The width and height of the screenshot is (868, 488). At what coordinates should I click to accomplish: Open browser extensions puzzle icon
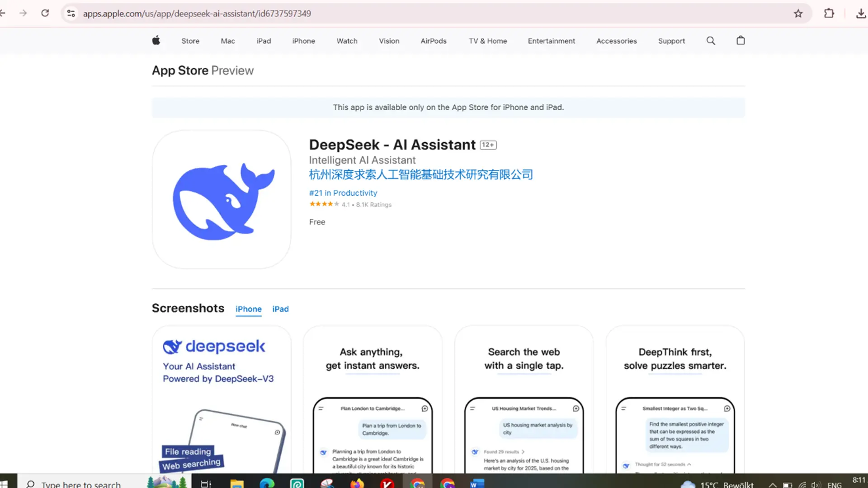829,13
